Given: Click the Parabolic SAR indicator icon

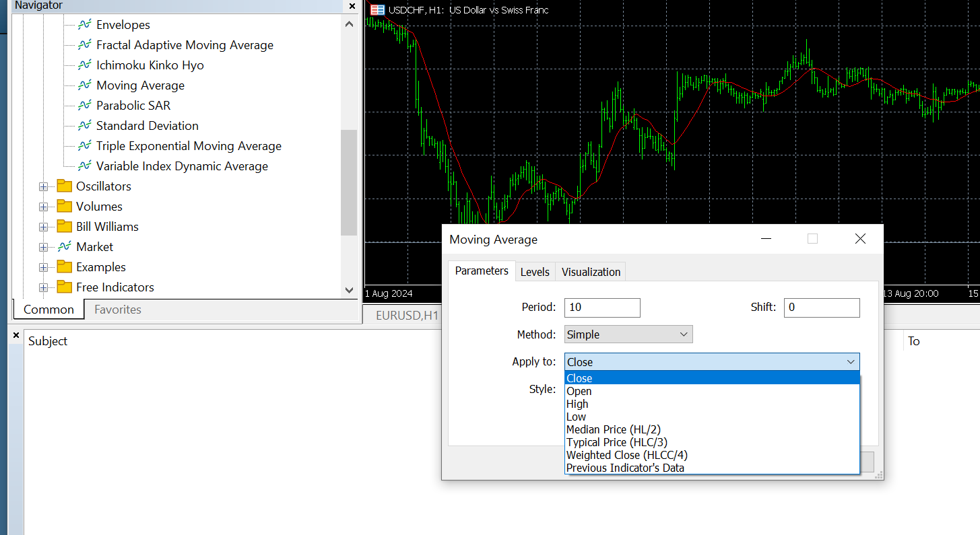Looking at the screenshot, I should [x=85, y=106].
